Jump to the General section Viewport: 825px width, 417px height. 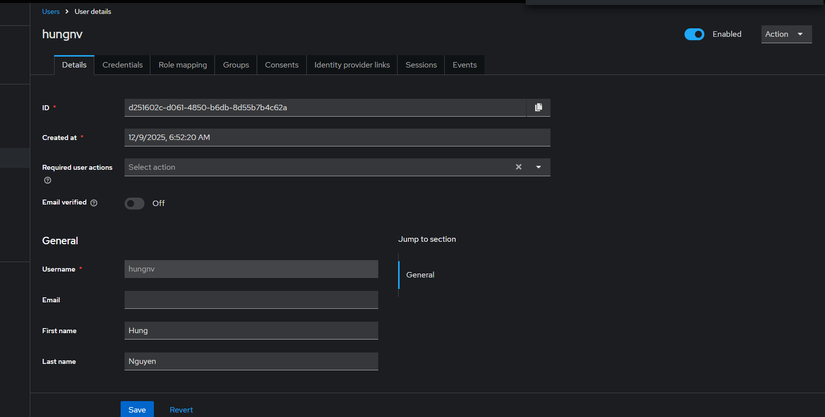[x=420, y=274]
